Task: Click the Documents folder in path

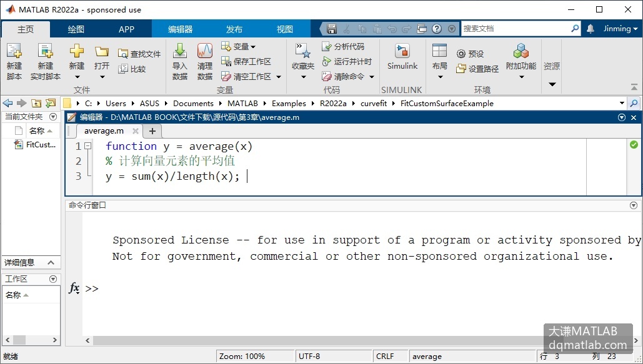Action: point(193,103)
